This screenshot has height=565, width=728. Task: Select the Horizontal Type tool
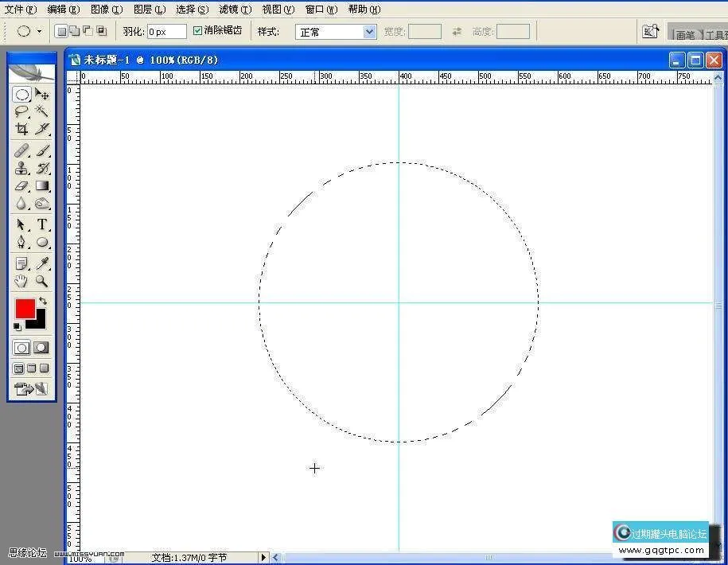(x=42, y=224)
